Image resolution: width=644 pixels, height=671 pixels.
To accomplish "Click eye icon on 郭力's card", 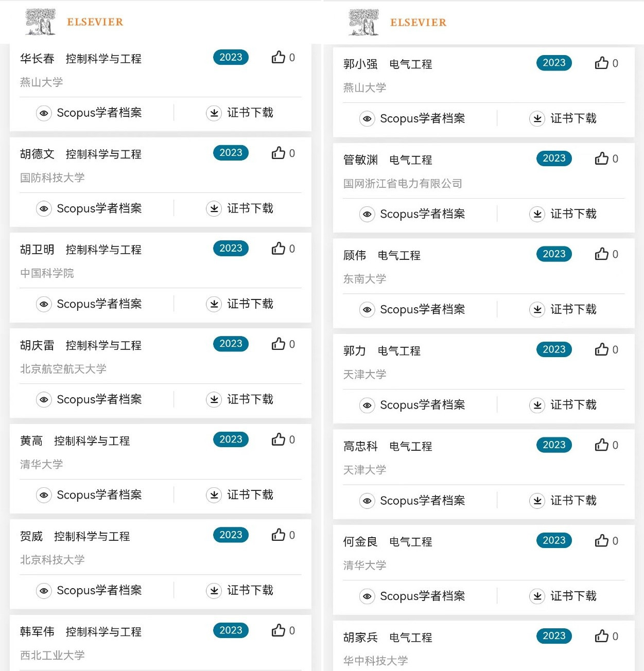I will point(367,405).
